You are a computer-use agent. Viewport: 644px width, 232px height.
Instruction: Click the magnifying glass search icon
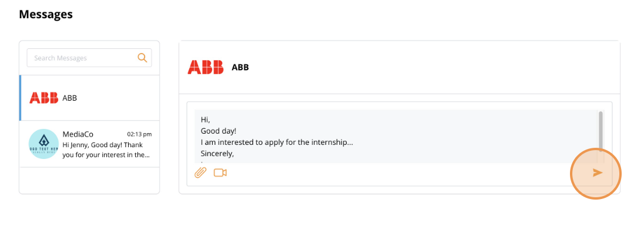point(142,58)
